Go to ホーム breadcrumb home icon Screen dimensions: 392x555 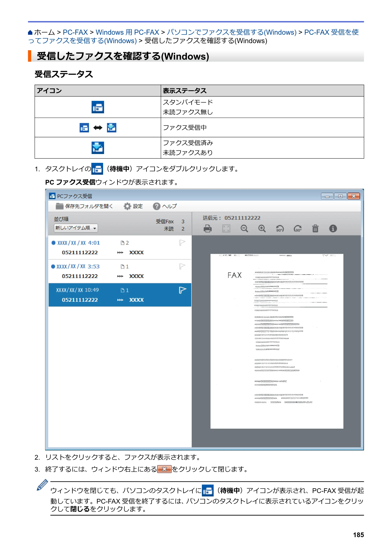tap(30, 32)
